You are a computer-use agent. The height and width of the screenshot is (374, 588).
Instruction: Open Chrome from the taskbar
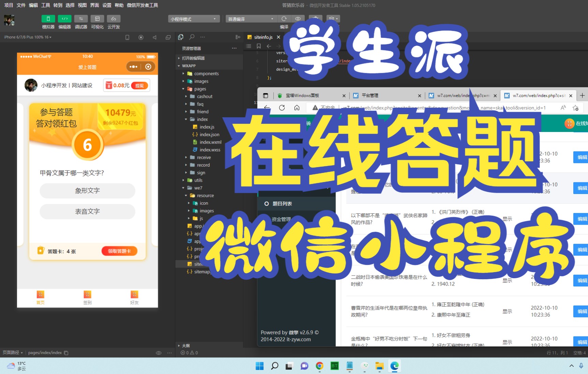click(x=319, y=366)
